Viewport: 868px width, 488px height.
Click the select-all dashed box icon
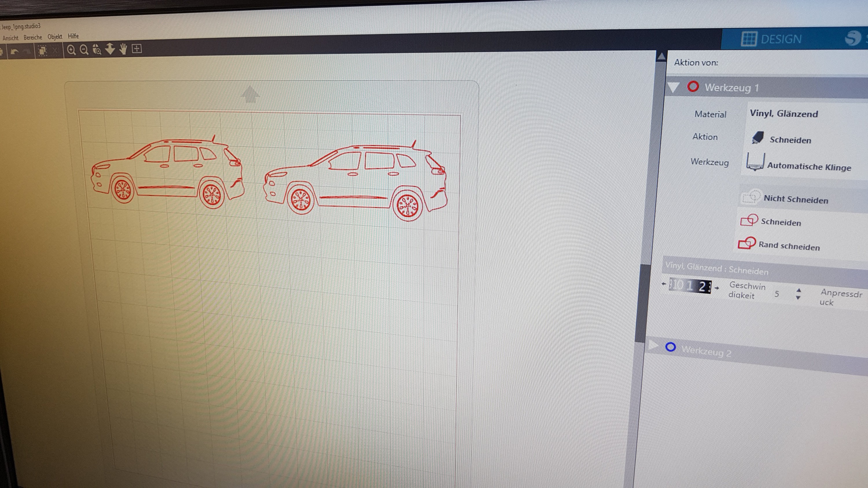pyautogui.click(x=43, y=51)
